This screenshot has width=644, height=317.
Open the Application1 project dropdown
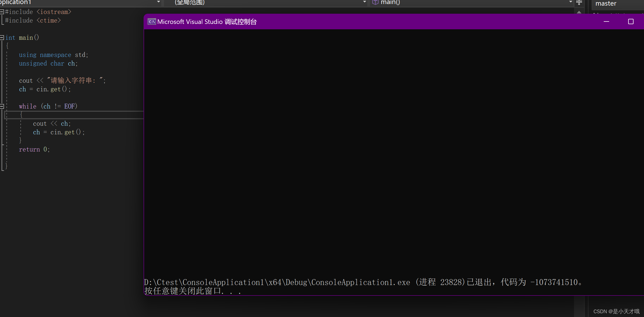[x=158, y=2]
